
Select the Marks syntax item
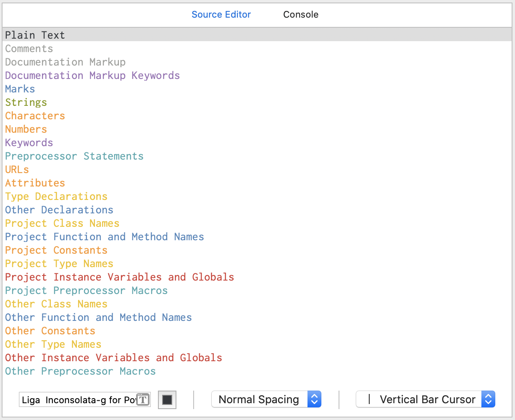(x=20, y=89)
